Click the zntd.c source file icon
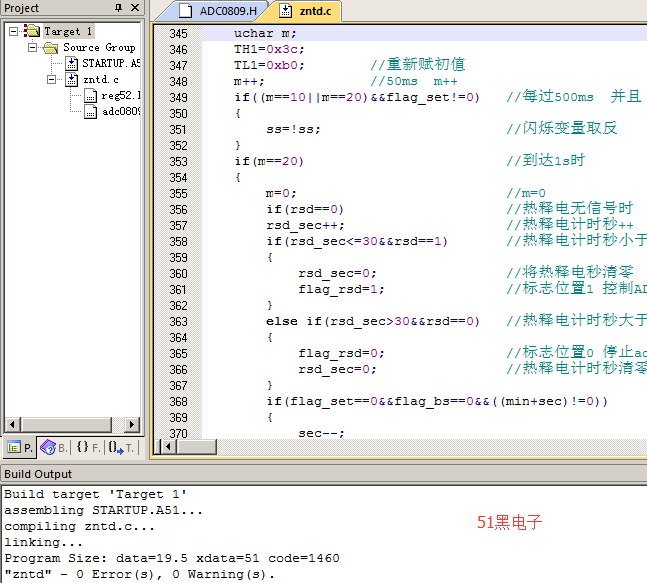Screen dimensions: 647x583 (71, 80)
